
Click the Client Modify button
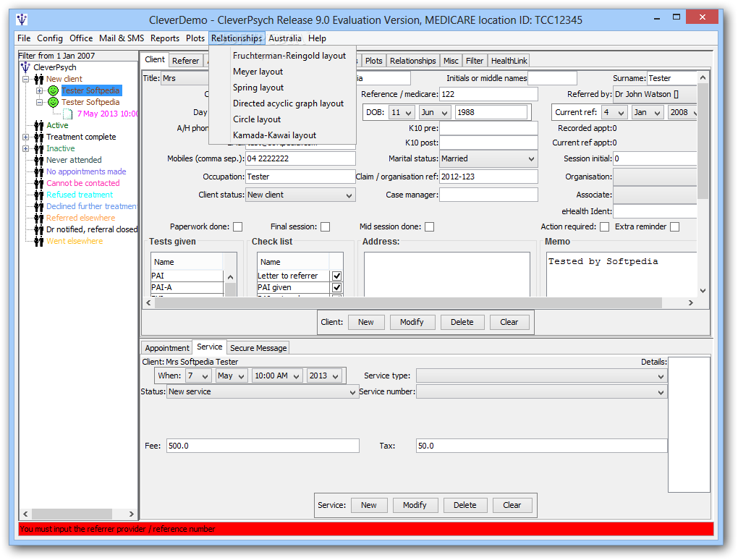412,323
